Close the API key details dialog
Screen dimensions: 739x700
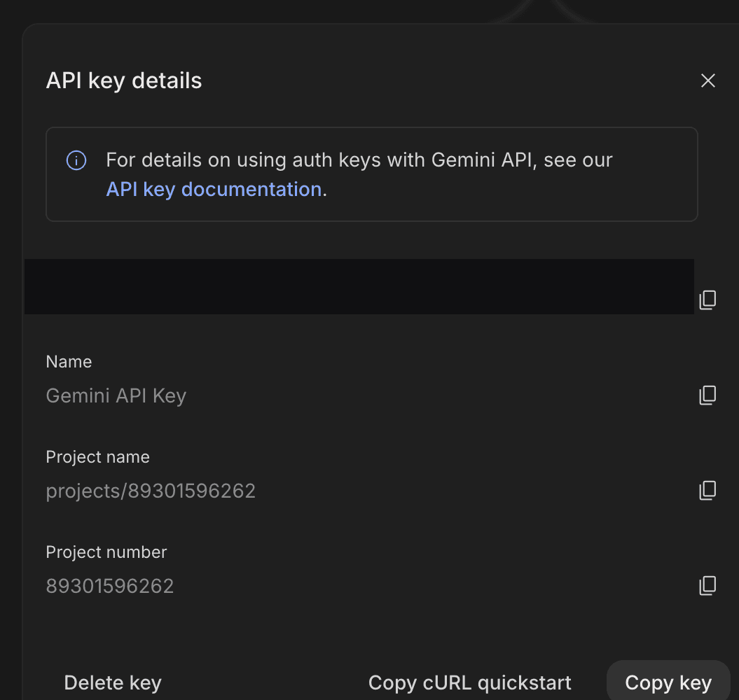coord(707,80)
